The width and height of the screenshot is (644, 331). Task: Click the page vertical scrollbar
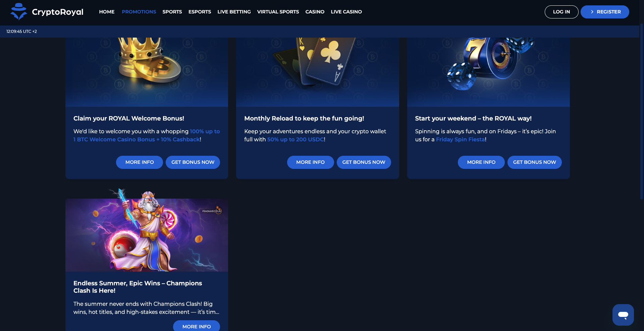coord(641,111)
